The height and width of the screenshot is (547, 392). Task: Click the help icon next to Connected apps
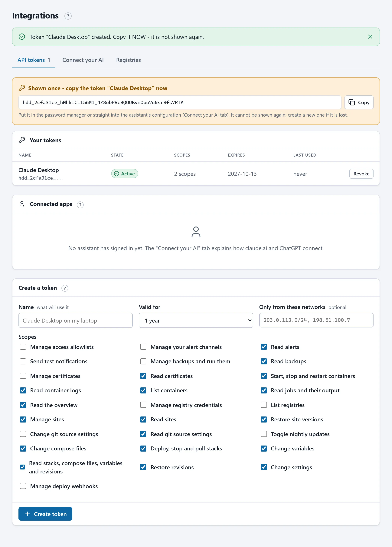(80, 204)
